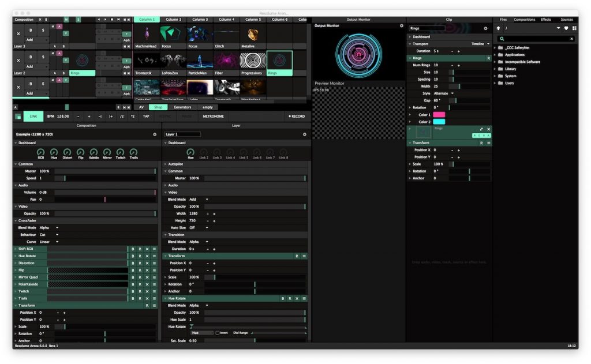Open clip Transform options menu
This screenshot has height=364, width=591.
coord(488,143)
